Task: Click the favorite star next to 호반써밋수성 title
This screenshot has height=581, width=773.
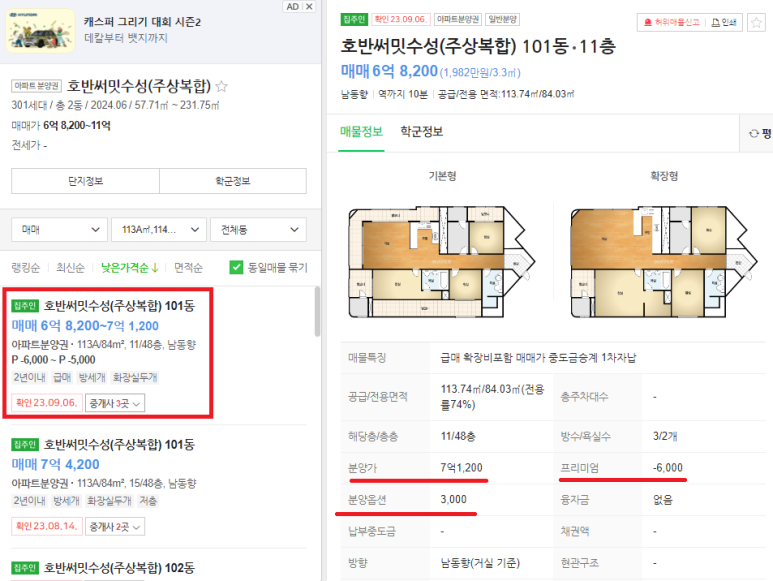Action: [222, 86]
